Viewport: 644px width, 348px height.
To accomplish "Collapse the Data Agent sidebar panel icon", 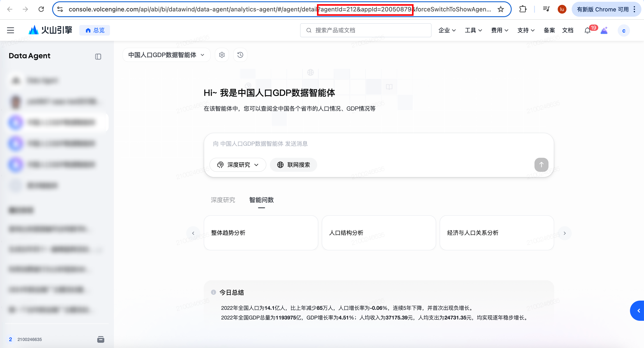I will (98, 57).
